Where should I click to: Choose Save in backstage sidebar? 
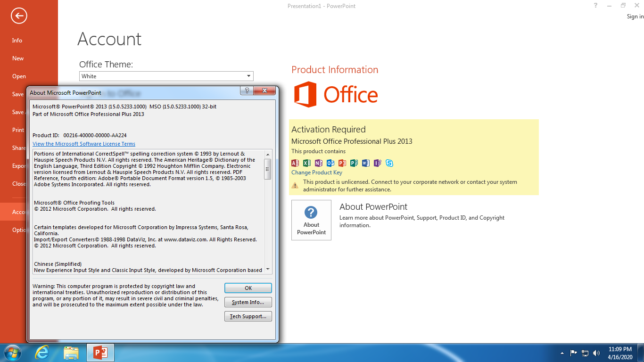tap(18, 94)
